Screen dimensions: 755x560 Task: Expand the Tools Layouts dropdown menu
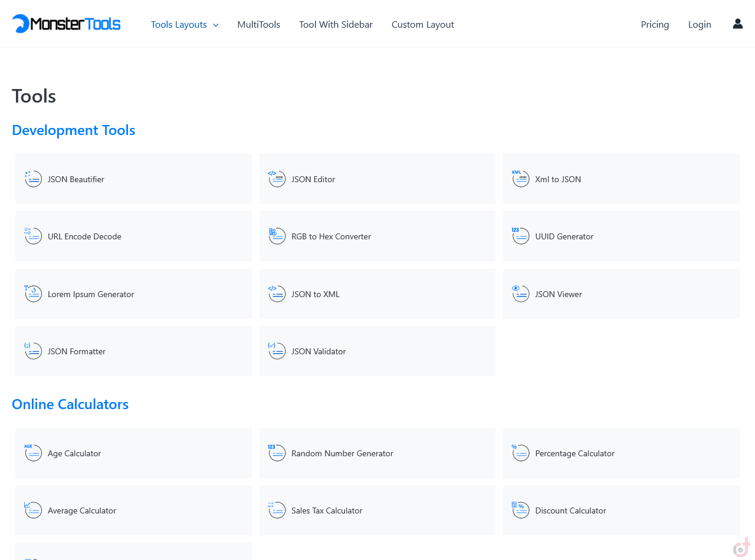[x=185, y=25]
